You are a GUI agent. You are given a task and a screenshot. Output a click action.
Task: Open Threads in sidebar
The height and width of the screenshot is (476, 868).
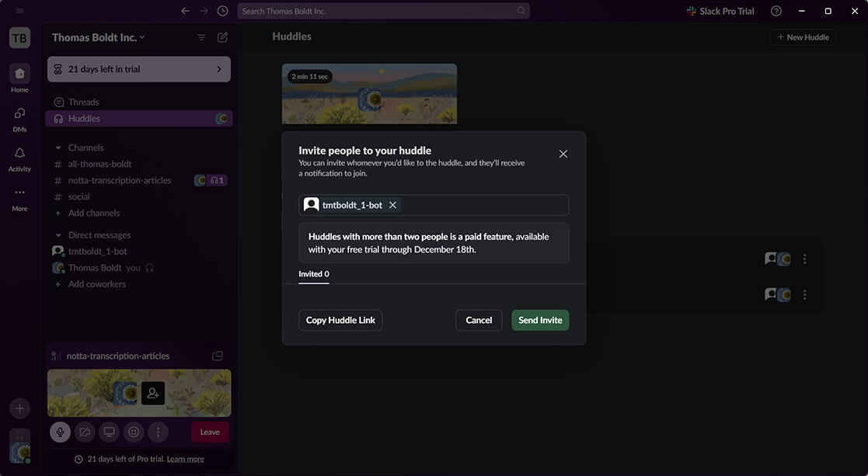pos(139,102)
